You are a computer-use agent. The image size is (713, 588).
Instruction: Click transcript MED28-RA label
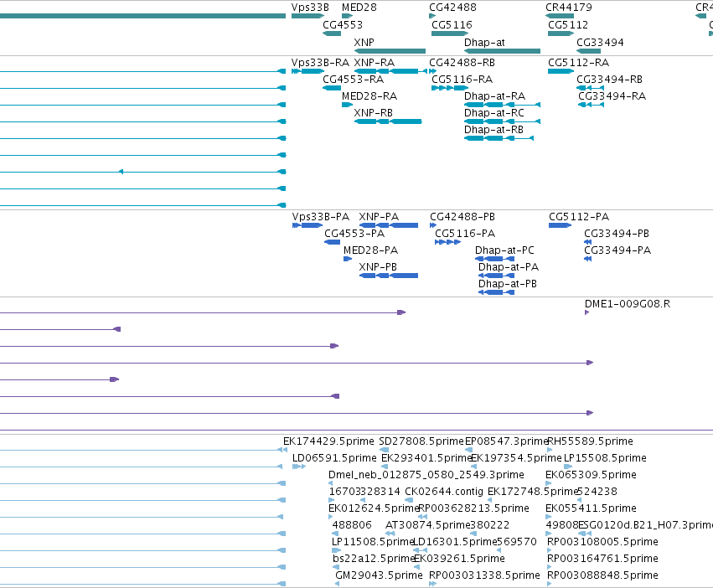click(x=369, y=96)
